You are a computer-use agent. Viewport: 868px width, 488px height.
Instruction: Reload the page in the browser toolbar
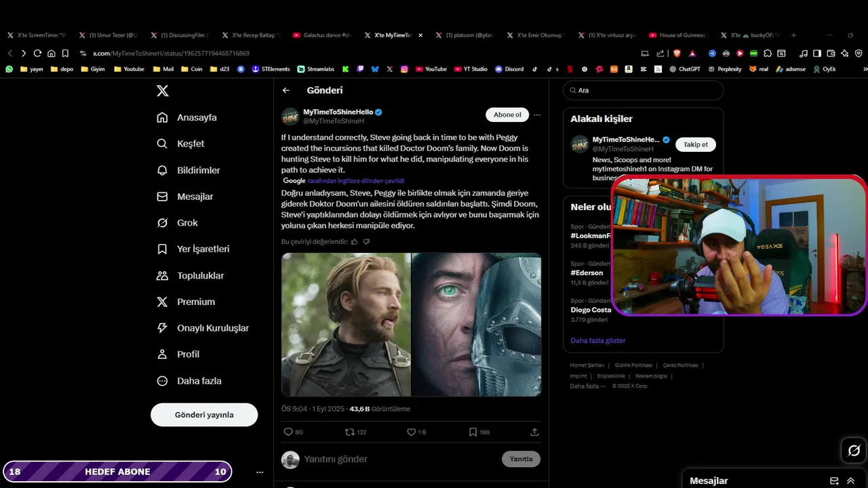tap(37, 53)
